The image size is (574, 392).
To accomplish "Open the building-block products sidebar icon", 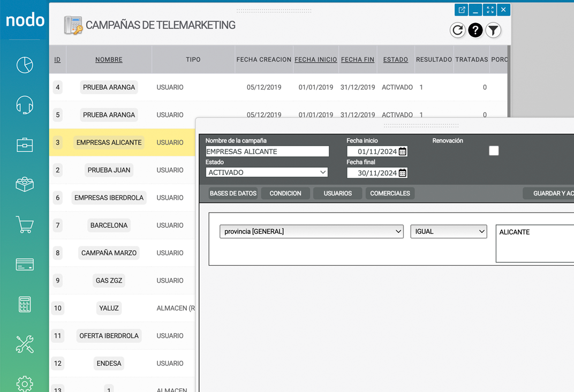I will click(25, 184).
